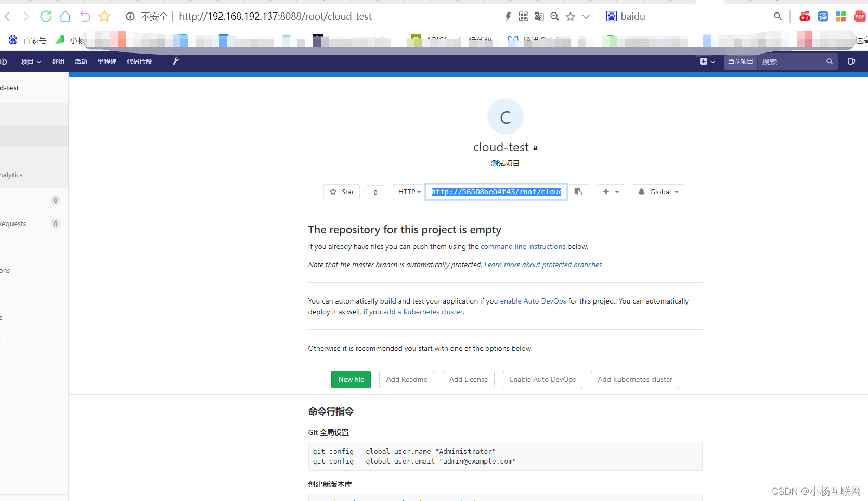Click the lightning icon near the address bar

coord(508,16)
